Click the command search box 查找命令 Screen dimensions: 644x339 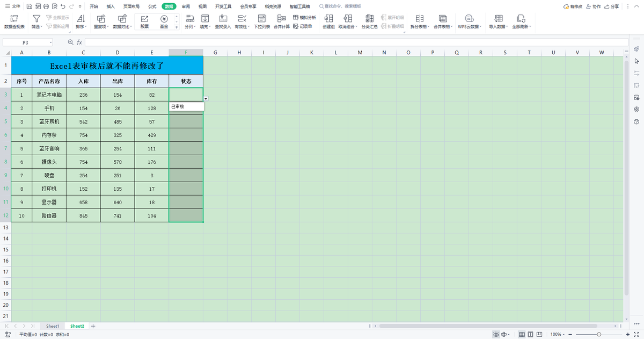tap(341, 6)
